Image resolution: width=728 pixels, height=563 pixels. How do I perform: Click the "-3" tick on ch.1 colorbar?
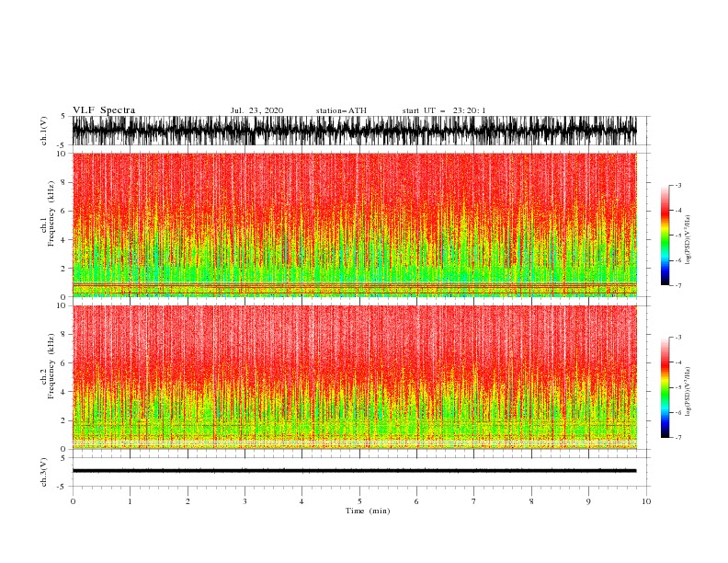click(677, 185)
